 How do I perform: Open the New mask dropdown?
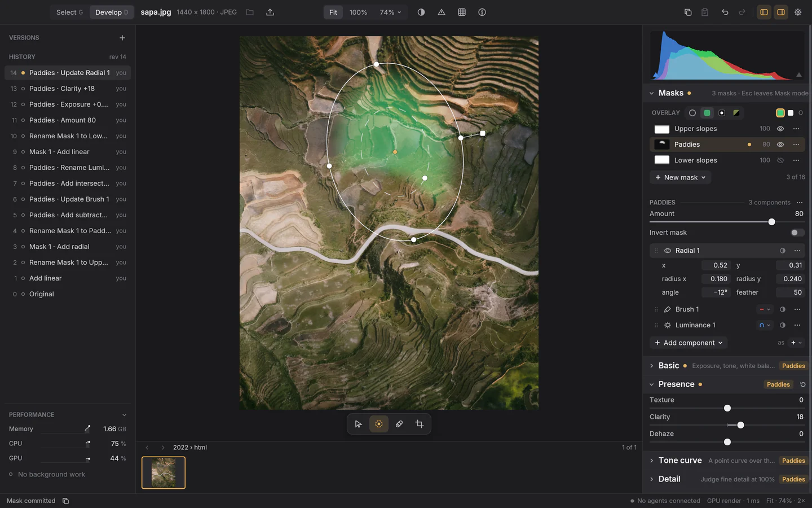click(680, 177)
